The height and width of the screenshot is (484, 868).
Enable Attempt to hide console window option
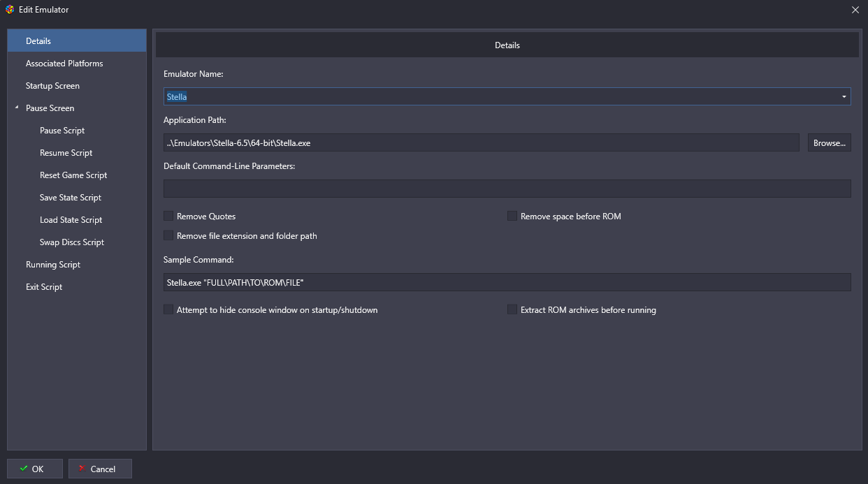coord(168,310)
